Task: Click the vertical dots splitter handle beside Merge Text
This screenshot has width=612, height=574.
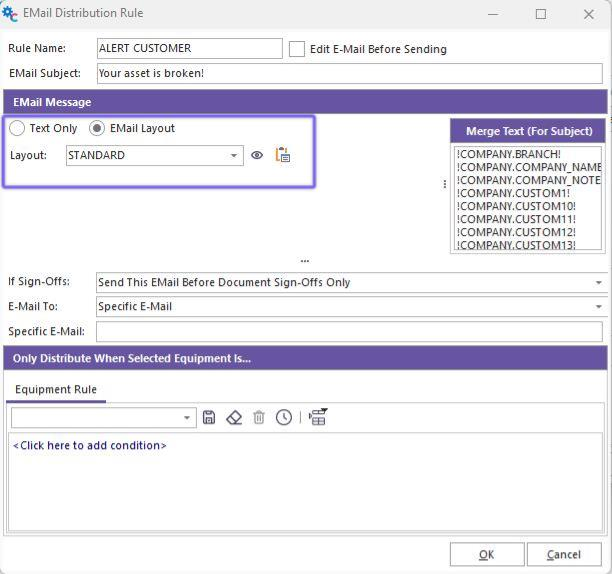Action: (445, 184)
